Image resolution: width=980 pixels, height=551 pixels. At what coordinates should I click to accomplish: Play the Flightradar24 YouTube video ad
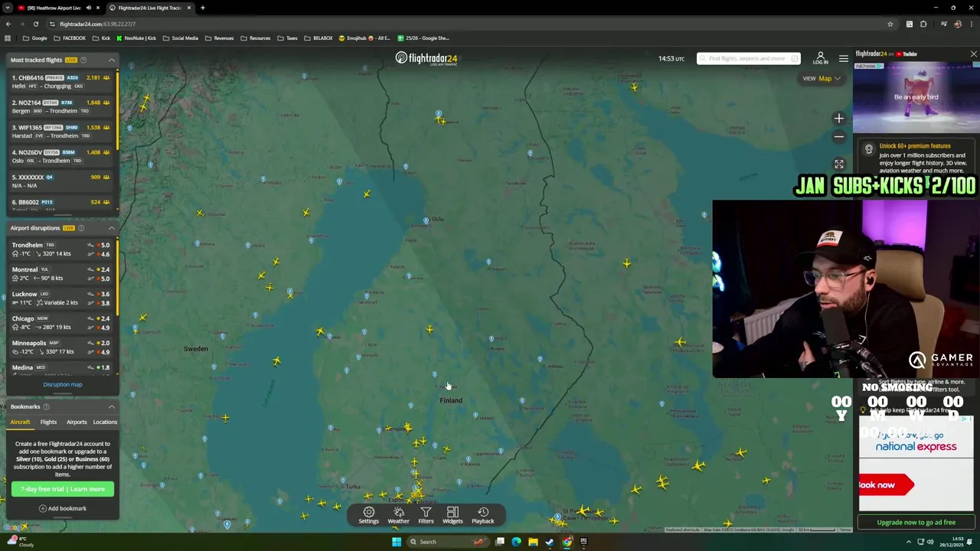[916, 97]
